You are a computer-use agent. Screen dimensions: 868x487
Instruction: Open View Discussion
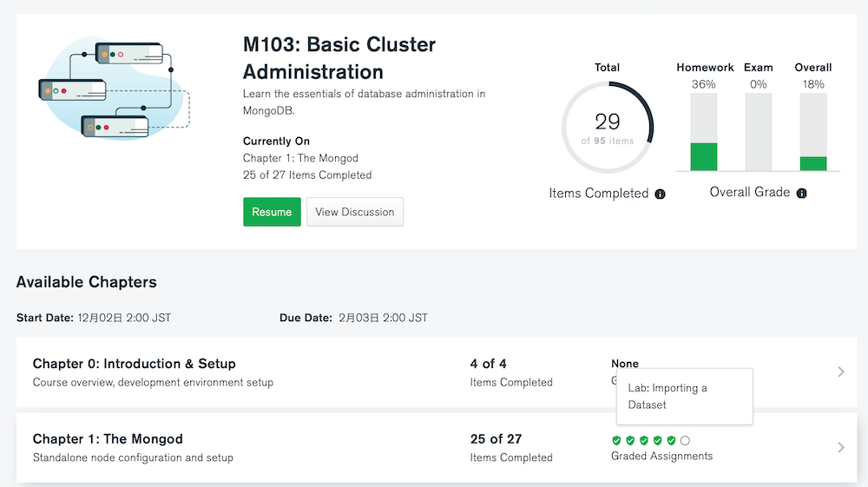coord(355,212)
